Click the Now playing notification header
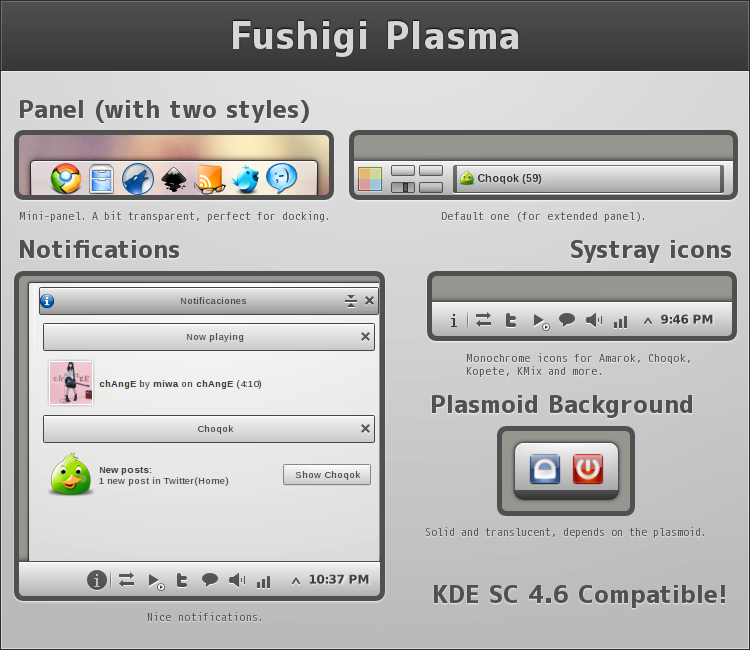The image size is (750, 650). point(200,337)
